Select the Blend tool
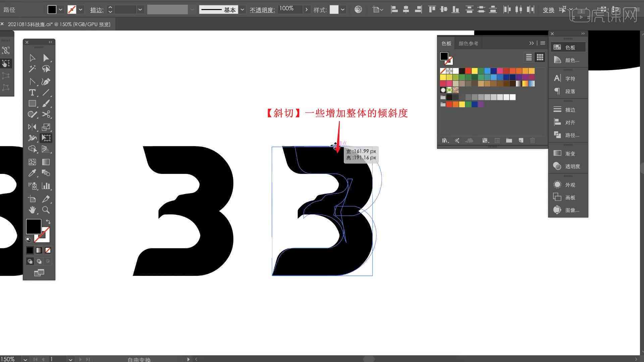 (x=46, y=173)
